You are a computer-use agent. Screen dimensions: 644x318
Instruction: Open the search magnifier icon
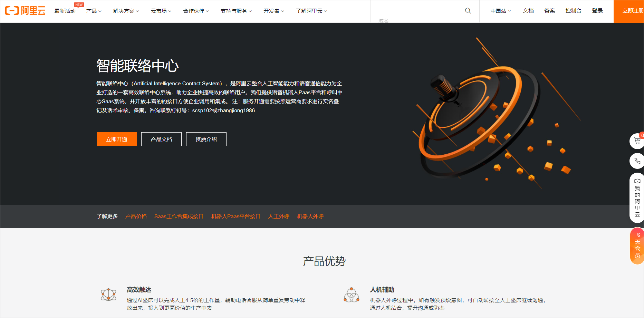(468, 11)
